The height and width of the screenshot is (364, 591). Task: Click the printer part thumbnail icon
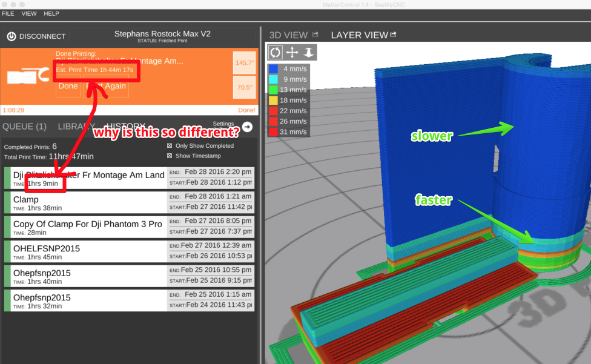click(x=28, y=76)
